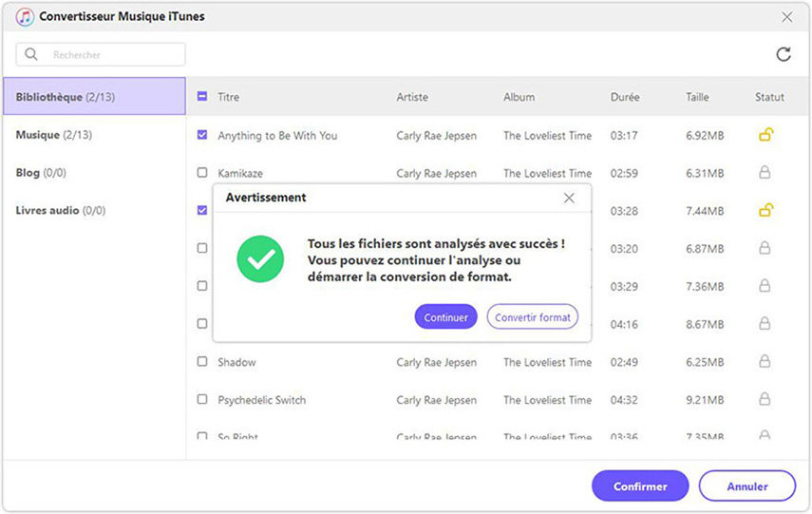The image size is (812, 514).
Task: Click the iTunes music app logo
Action: tap(25, 17)
